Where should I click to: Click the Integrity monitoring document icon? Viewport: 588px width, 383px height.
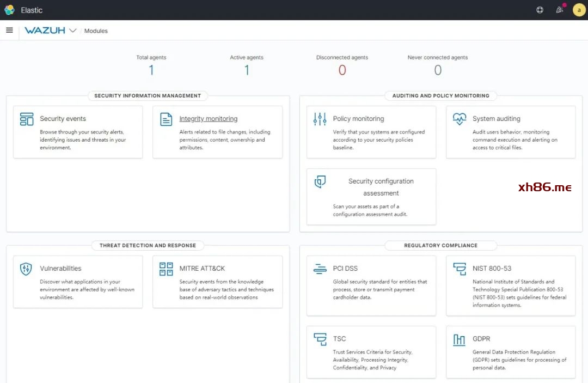(x=166, y=119)
